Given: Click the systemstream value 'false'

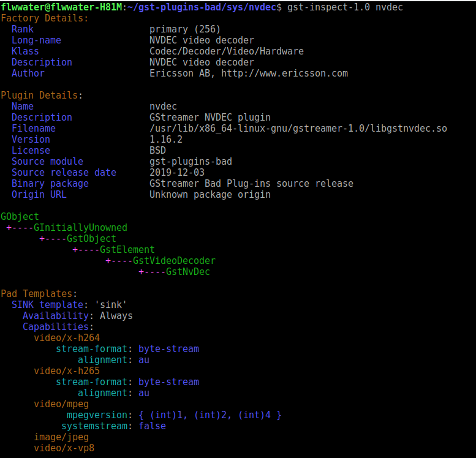Looking at the screenshot, I should (x=152, y=426).
